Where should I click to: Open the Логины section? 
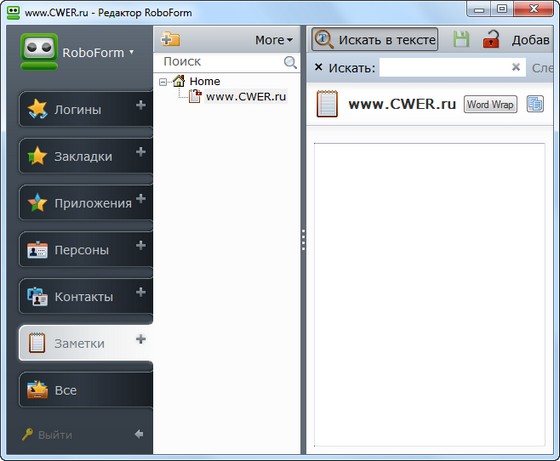86,109
